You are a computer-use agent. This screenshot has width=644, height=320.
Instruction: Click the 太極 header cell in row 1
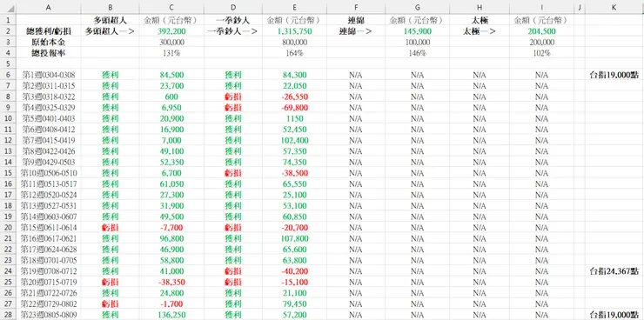pyautogui.click(x=480, y=21)
